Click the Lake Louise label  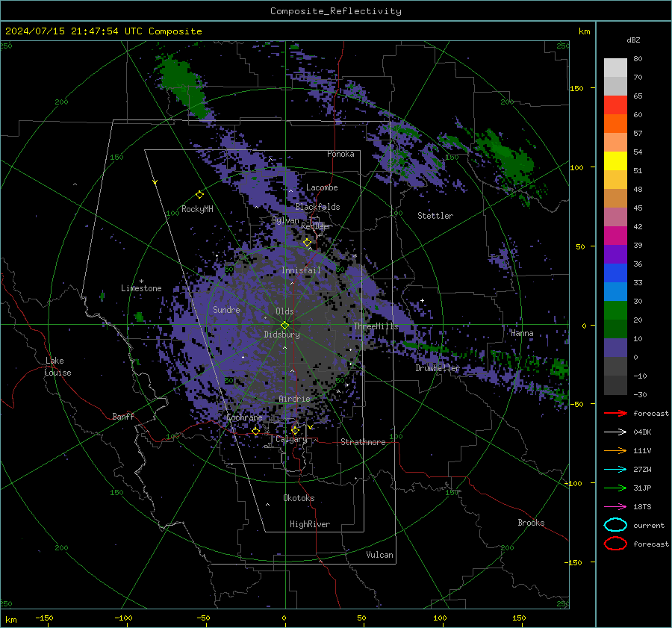point(57,367)
